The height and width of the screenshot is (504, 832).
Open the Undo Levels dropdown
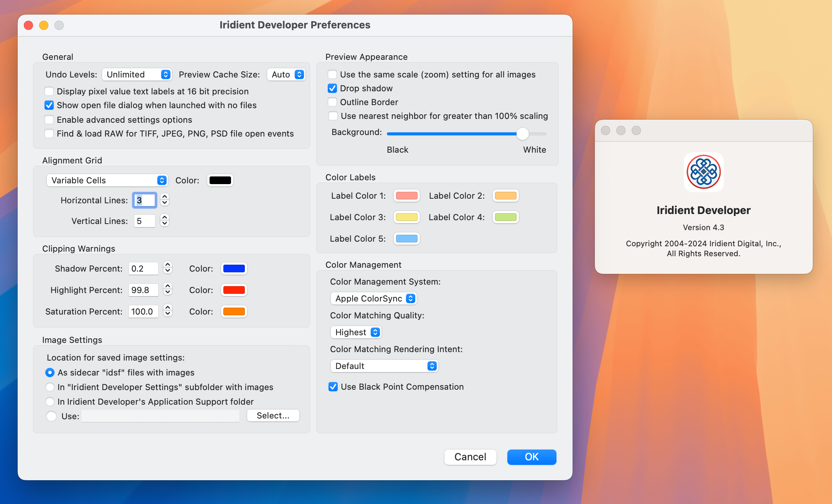137,74
